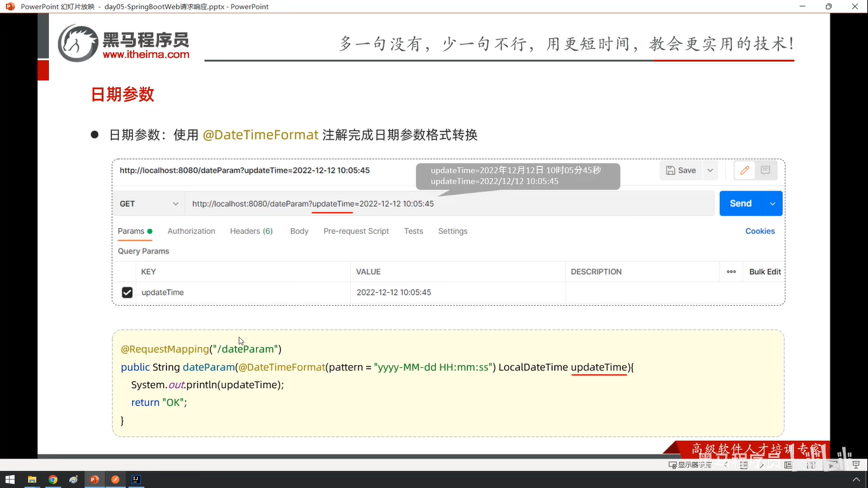Open Postman from the taskbar

(x=115, y=480)
